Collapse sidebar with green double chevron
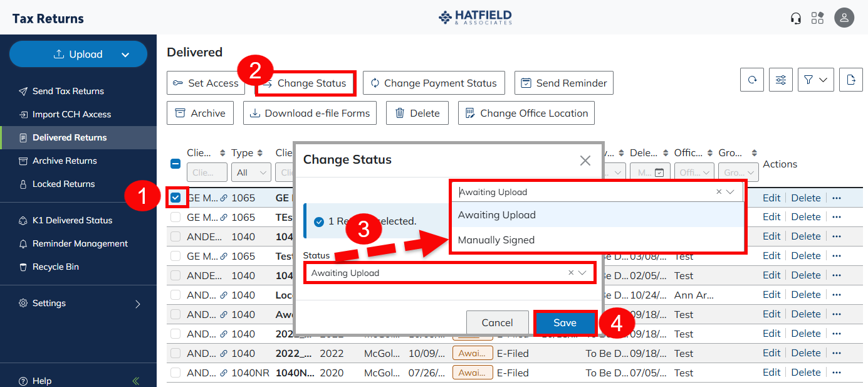Image resolution: width=868 pixels, height=387 pixels. pos(136,381)
